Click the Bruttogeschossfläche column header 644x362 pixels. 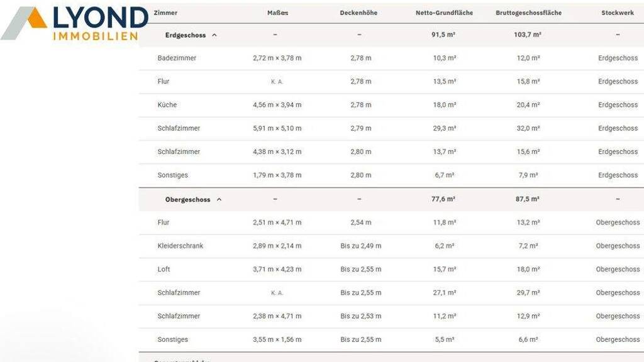point(528,13)
